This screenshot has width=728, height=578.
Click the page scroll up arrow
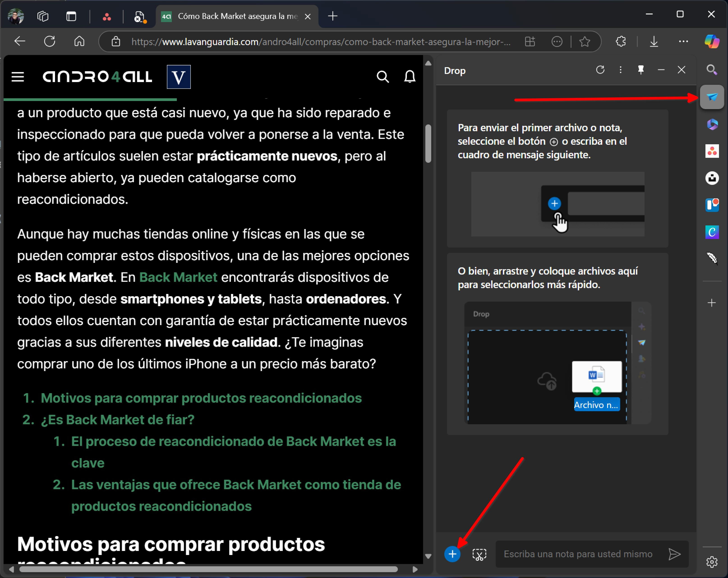pyautogui.click(x=428, y=63)
